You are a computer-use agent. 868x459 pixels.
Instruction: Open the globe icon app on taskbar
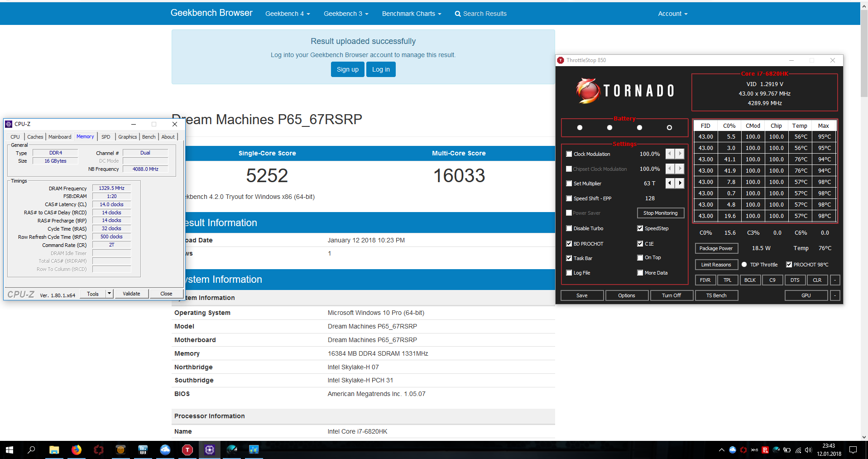[x=120, y=449]
